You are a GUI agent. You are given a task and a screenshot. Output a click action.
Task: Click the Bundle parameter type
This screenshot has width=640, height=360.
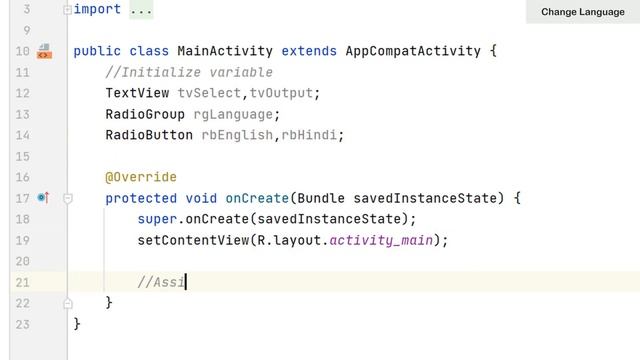[x=321, y=198]
